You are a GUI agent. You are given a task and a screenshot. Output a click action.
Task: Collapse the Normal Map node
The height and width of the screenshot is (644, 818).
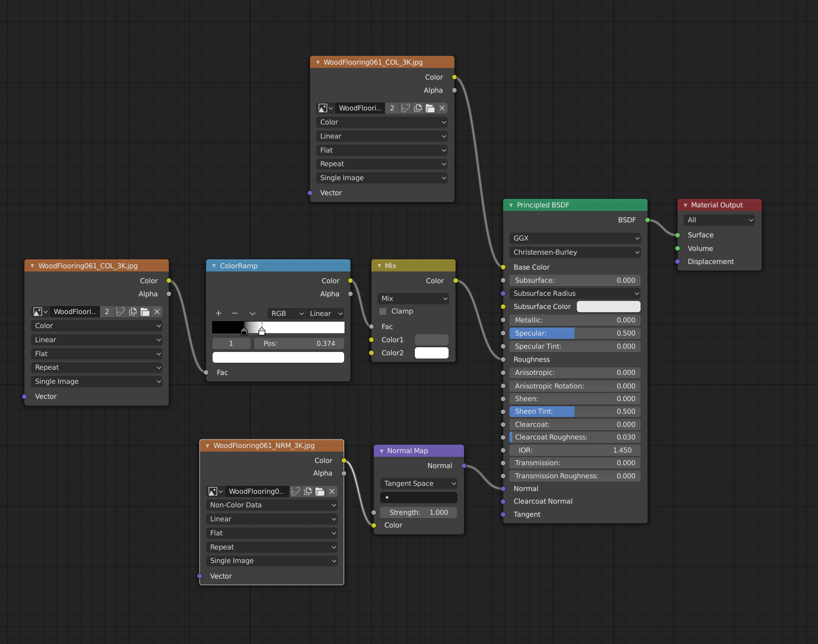(382, 451)
